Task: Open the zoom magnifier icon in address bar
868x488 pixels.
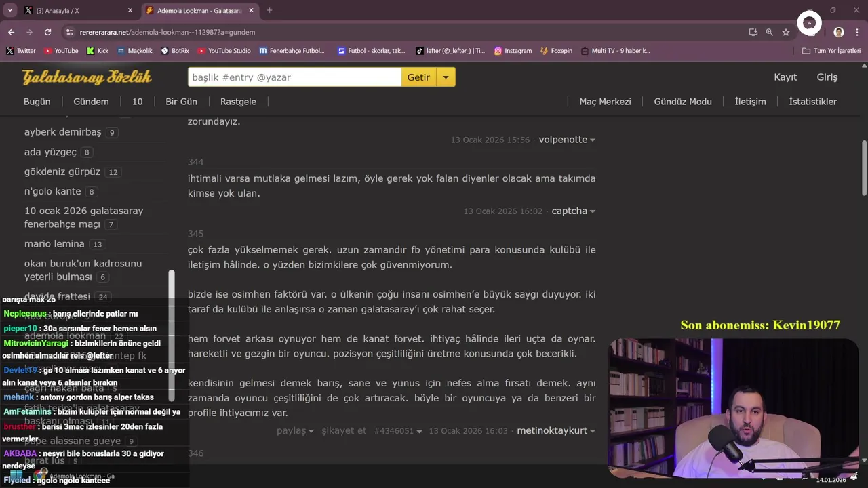Action: pos(770,32)
